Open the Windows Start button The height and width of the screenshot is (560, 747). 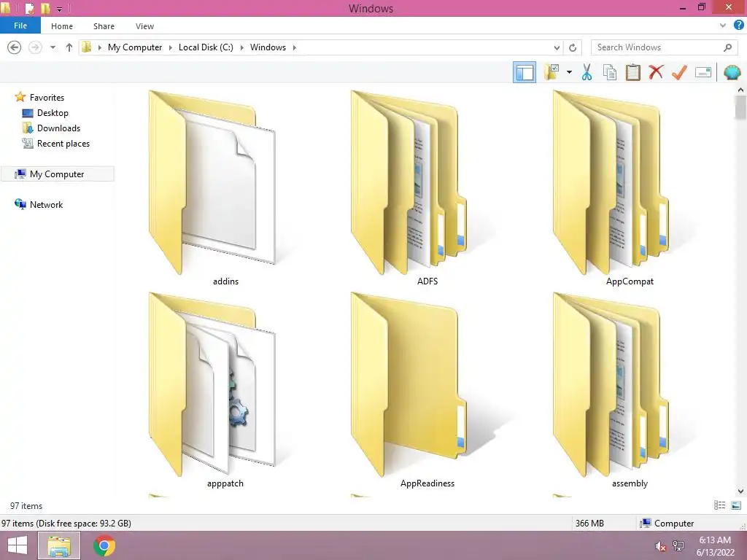click(x=18, y=545)
